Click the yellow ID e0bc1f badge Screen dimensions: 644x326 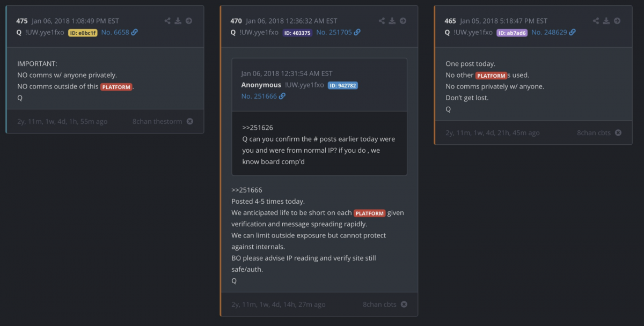click(x=83, y=33)
